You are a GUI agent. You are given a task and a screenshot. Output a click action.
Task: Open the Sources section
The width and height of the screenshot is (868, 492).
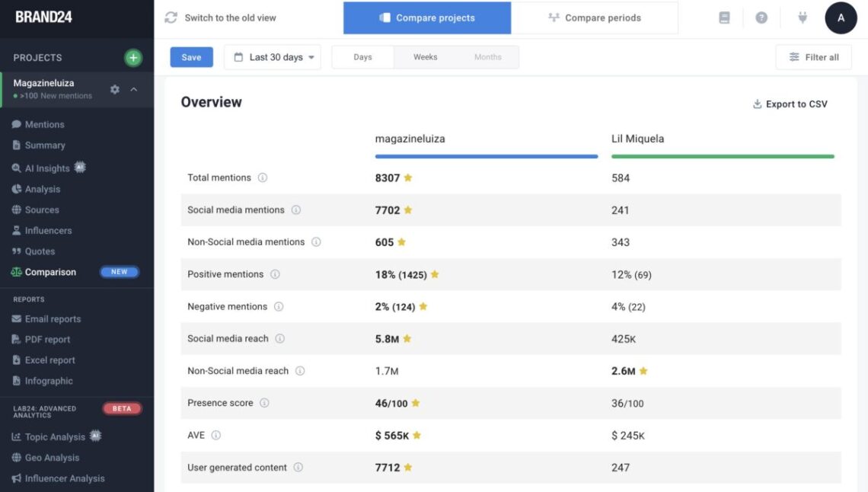click(x=44, y=209)
